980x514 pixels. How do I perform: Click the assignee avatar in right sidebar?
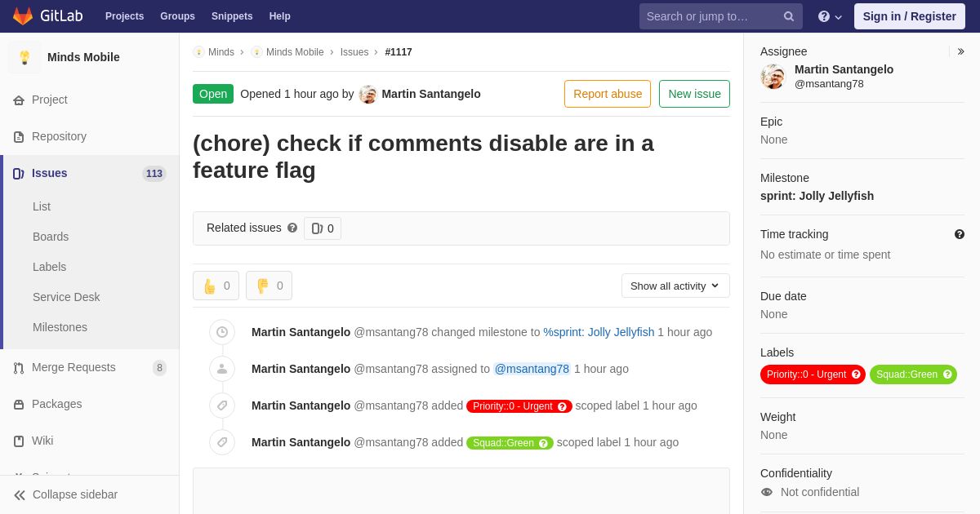pos(773,77)
